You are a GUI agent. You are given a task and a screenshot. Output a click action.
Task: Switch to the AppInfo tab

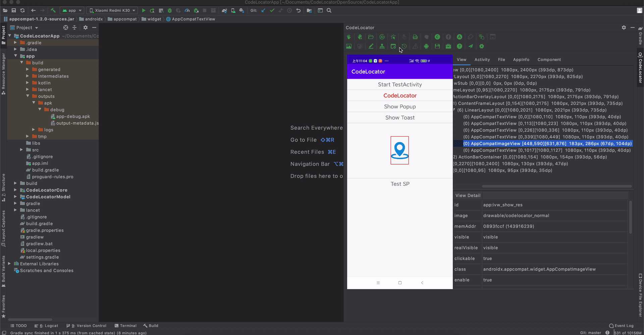[x=521, y=60]
